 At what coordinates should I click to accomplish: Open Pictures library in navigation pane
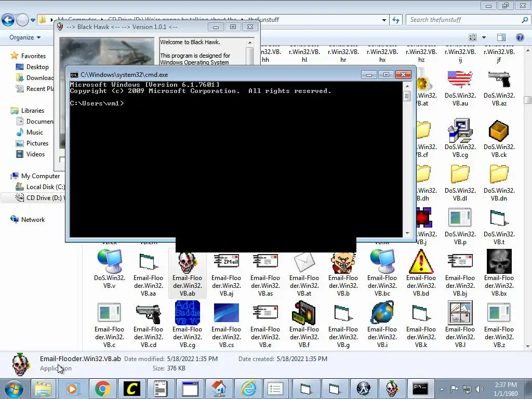click(x=37, y=143)
